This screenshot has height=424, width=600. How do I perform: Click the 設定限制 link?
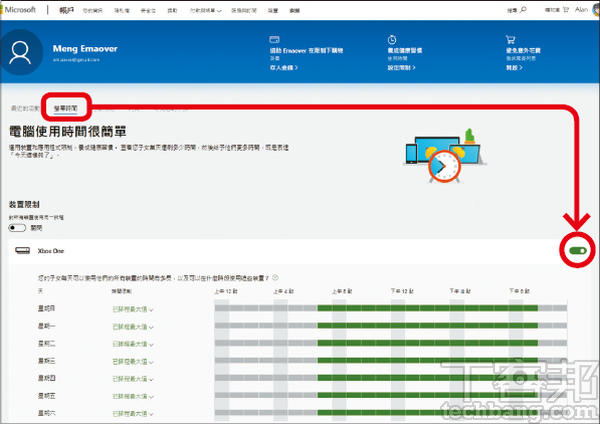coord(401,68)
